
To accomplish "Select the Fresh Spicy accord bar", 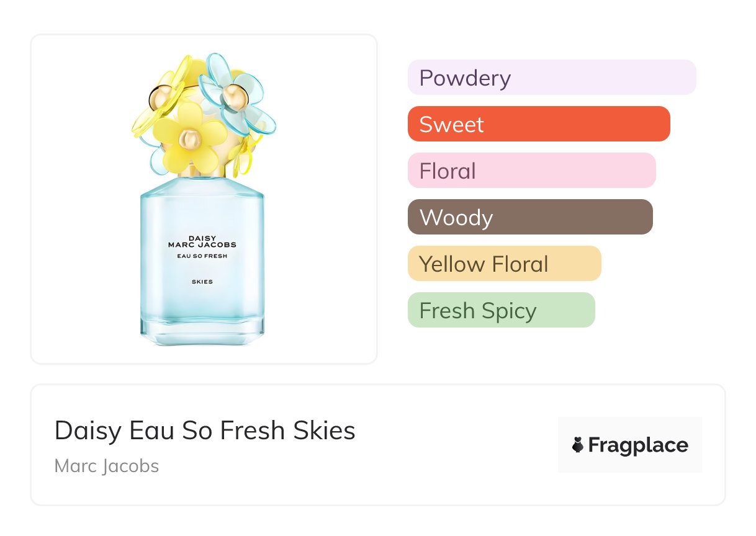I will [501, 310].
